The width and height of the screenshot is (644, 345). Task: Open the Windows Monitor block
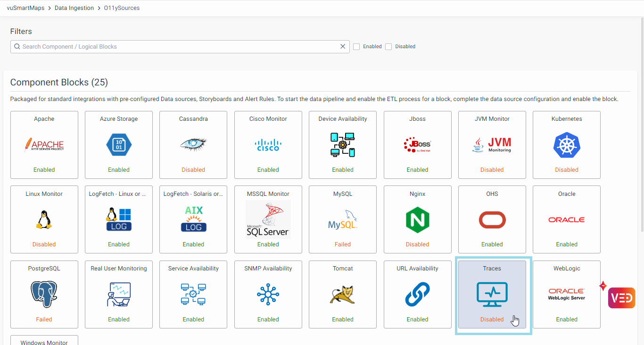click(44, 341)
